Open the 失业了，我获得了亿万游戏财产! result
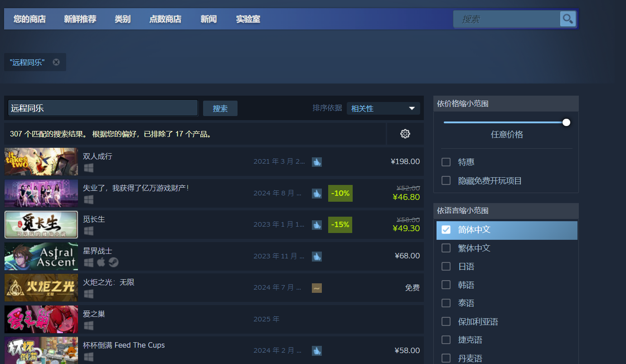Image resolution: width=626 pixels, height=364 pixels. coord(214,193)
